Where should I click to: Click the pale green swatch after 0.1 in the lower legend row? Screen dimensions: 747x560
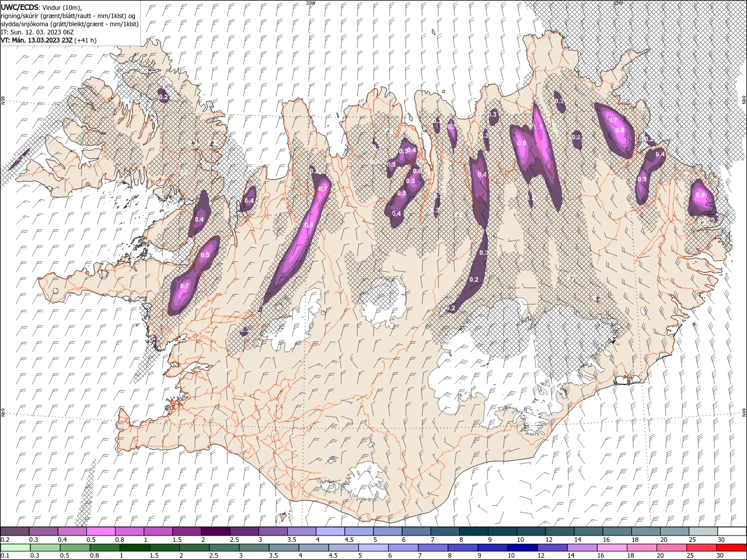pyautogui.click(x=15, y=548)
